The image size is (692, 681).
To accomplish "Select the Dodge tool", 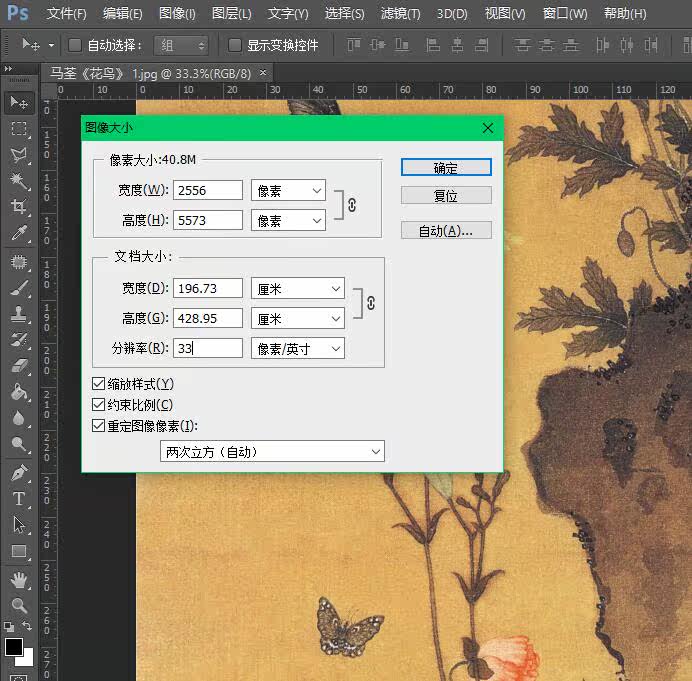I will (x=19, y=444).
